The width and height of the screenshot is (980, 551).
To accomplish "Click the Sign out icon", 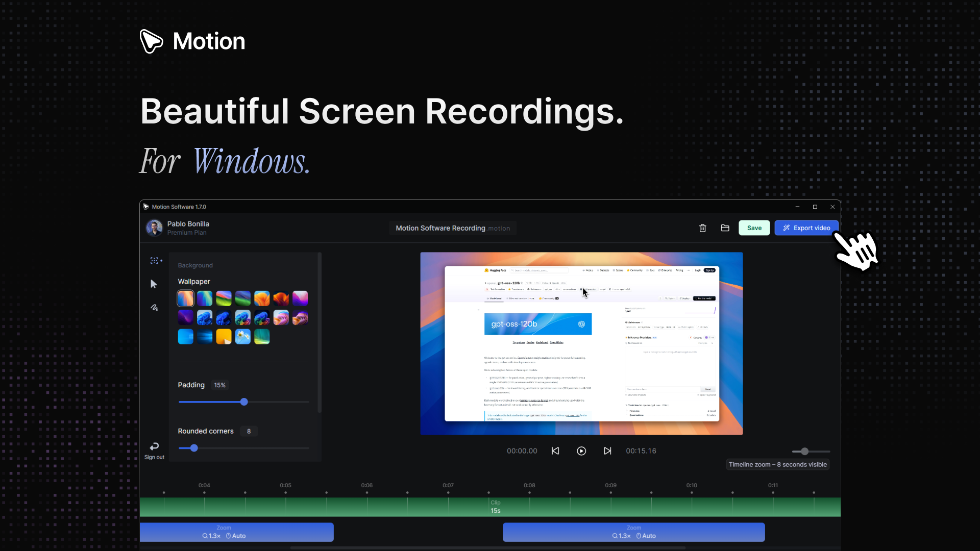I will coord(154,445).
